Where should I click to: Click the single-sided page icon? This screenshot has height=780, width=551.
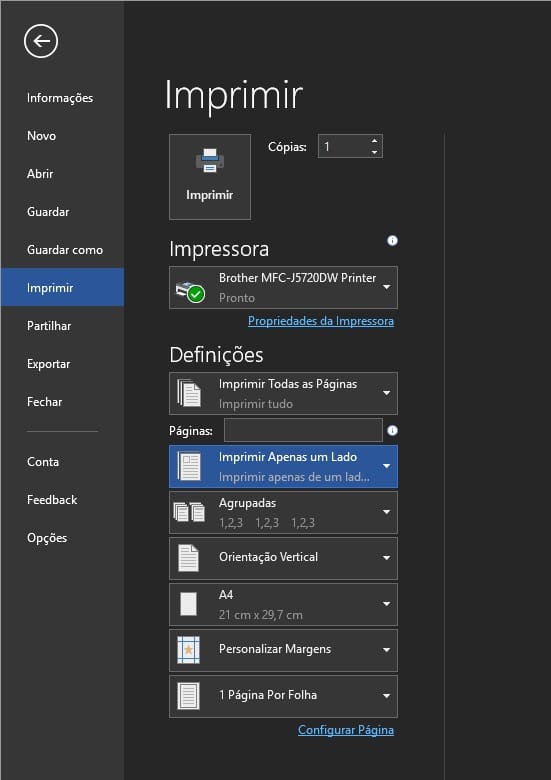pos(189,466)
